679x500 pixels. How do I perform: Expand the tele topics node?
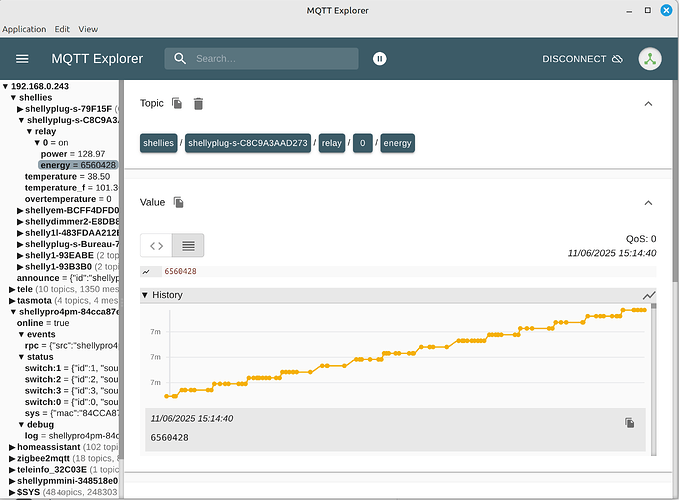click(x=12, y=289)
